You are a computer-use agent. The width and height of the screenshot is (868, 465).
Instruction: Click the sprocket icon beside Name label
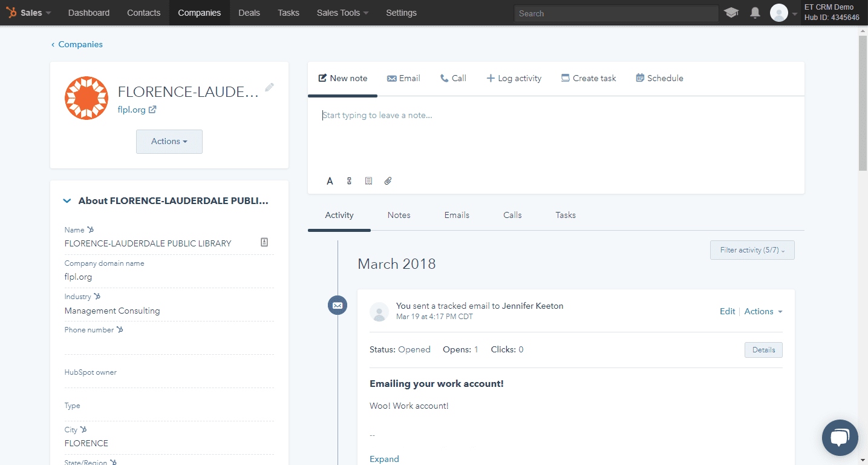coord(91,229)
